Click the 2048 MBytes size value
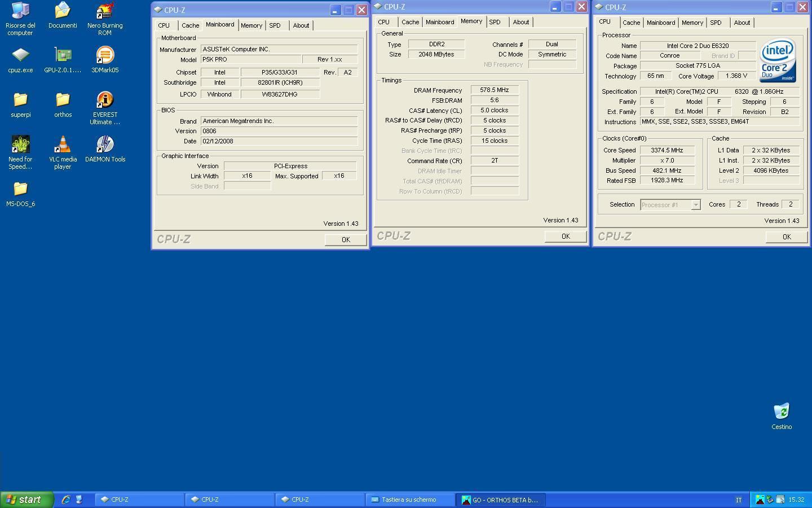812x508 pixels. (436, 54)
